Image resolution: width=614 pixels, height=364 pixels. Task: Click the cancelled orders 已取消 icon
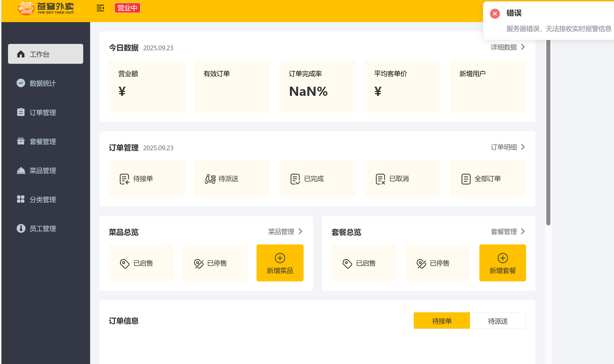[380, 179]
